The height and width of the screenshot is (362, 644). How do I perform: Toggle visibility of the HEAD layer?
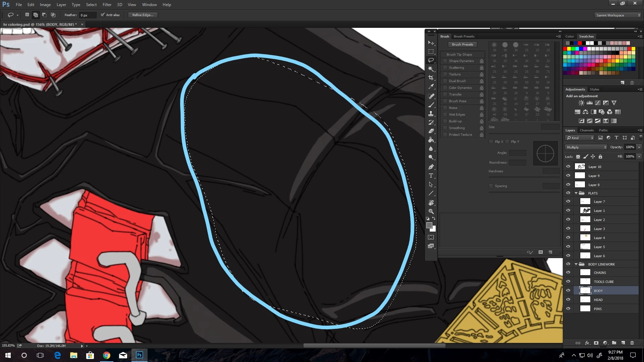point(568,300)
